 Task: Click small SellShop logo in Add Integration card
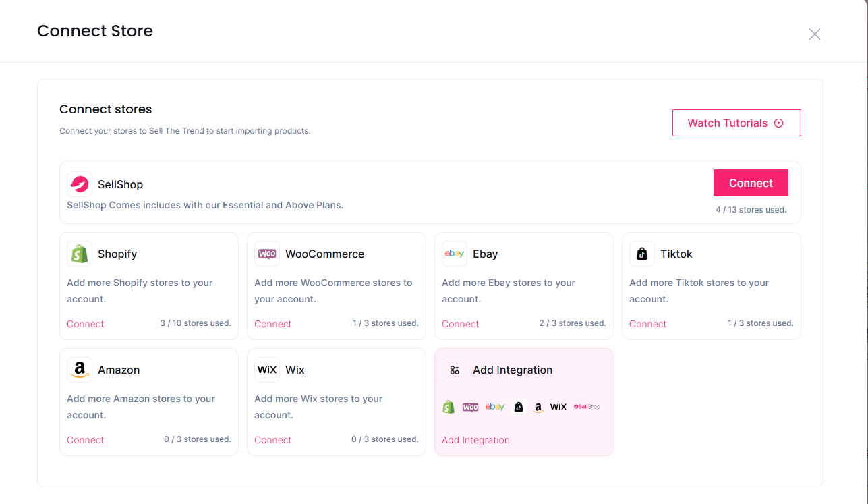point(587,407)
